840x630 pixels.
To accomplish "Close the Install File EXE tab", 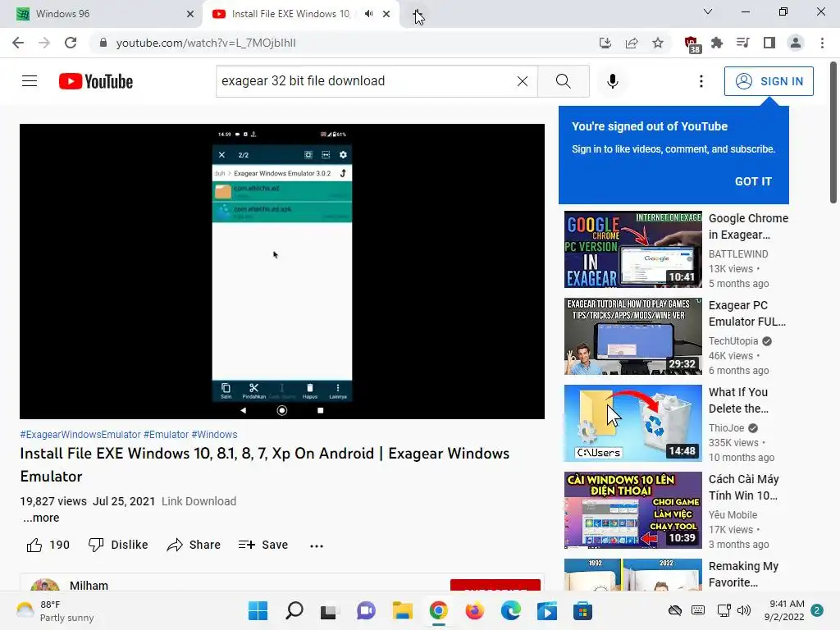I will (x=386, y=15).
